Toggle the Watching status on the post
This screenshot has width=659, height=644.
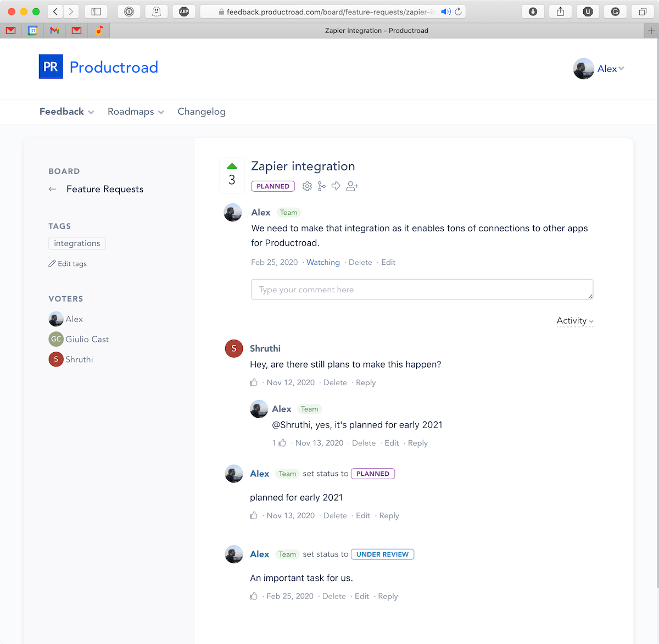click(x=323, y=262)
